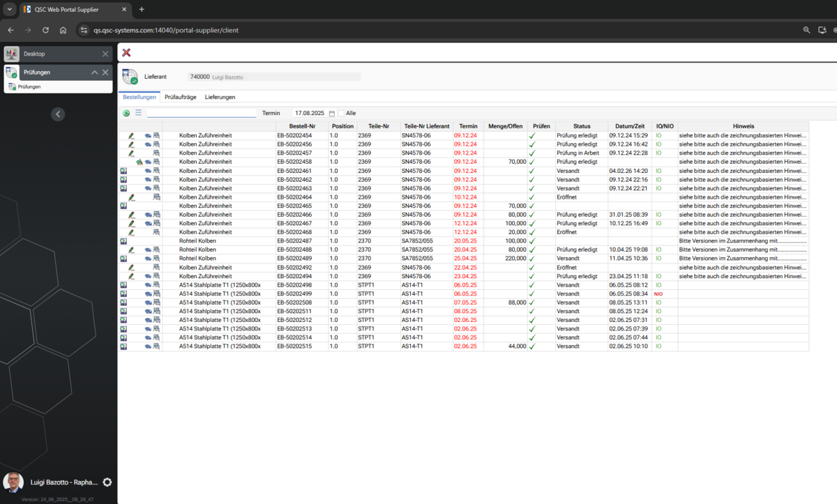Click truck icon in row EB-50202508
Screen dimensions: 837x504
point(149,303)
